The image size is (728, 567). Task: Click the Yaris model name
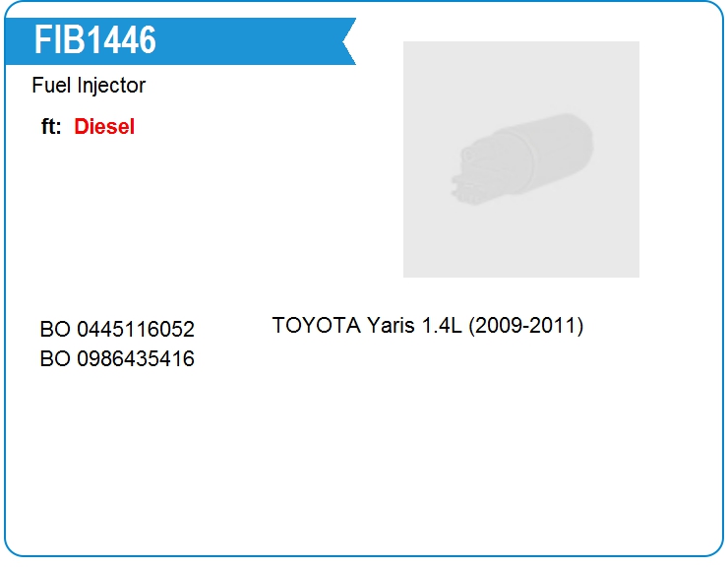coord(391,326)
